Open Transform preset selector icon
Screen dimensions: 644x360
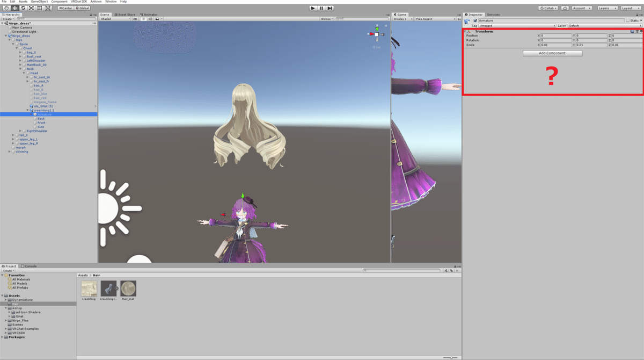tap(636, 32)
